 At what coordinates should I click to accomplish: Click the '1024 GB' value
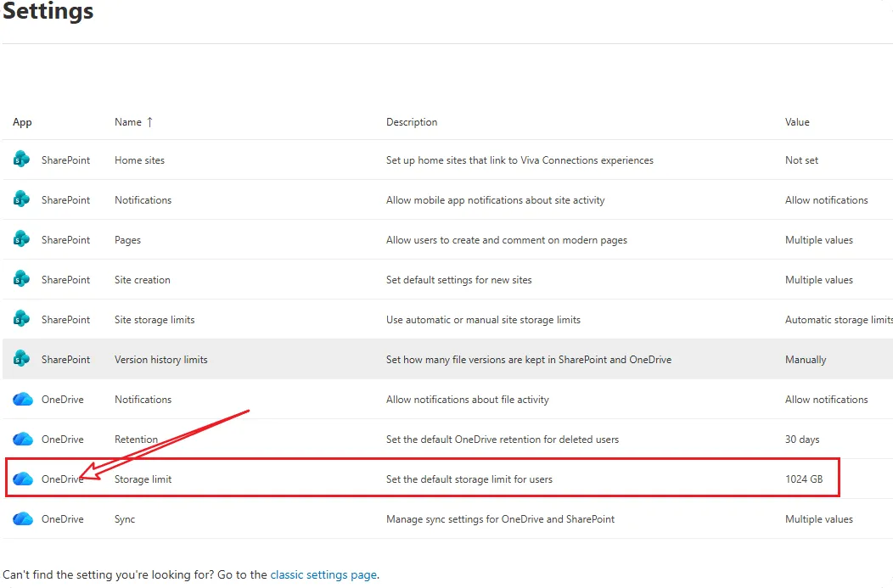pyautogui.click(x=804, y=479)
